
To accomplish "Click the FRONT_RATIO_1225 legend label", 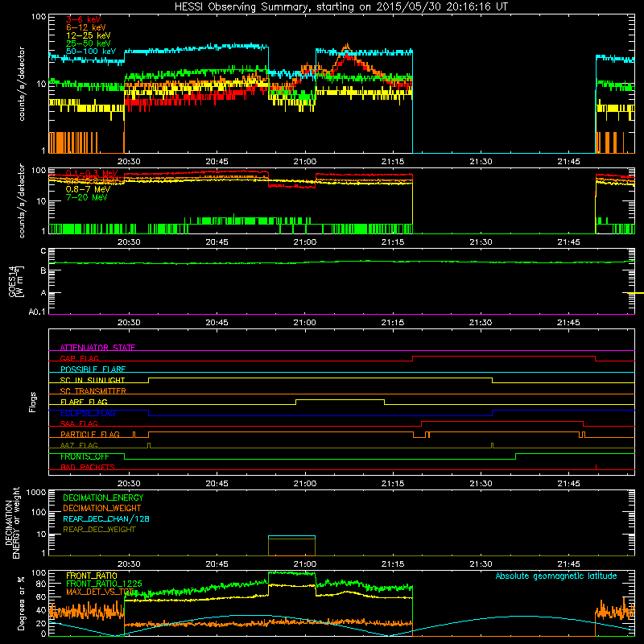I will 105,584.
